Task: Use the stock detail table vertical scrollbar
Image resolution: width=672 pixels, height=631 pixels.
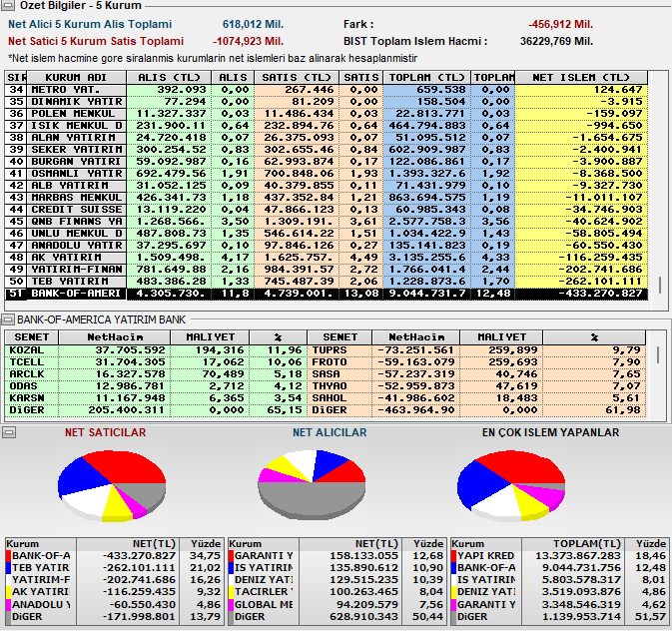Action: point(658,355)
